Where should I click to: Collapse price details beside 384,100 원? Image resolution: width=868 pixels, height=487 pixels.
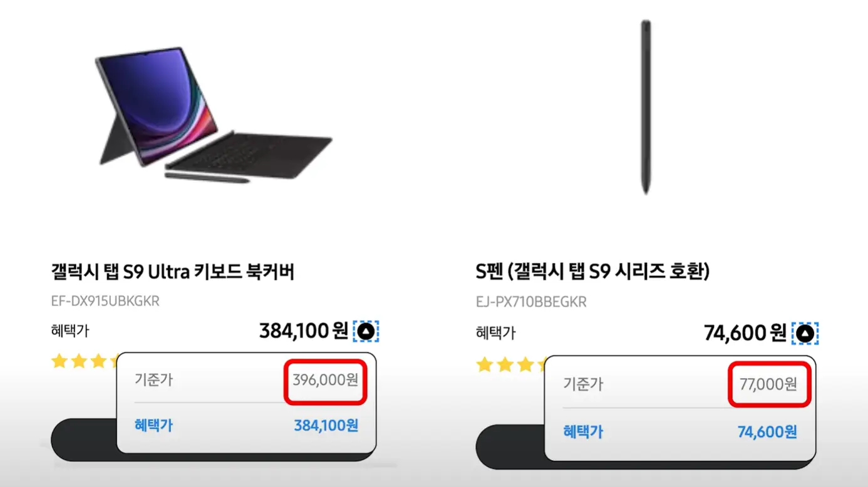click(366, 331)
